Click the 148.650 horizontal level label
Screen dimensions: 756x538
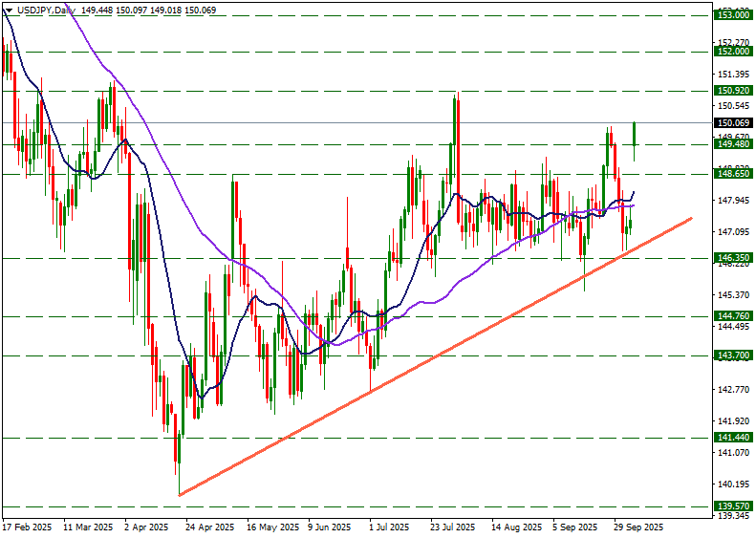point(732,174)
